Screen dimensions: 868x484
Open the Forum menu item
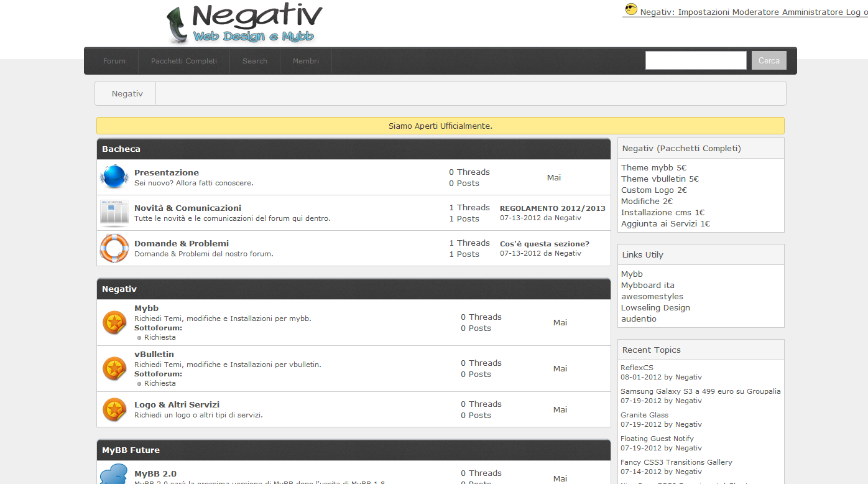pyautogui.click(x=114, y=61)
